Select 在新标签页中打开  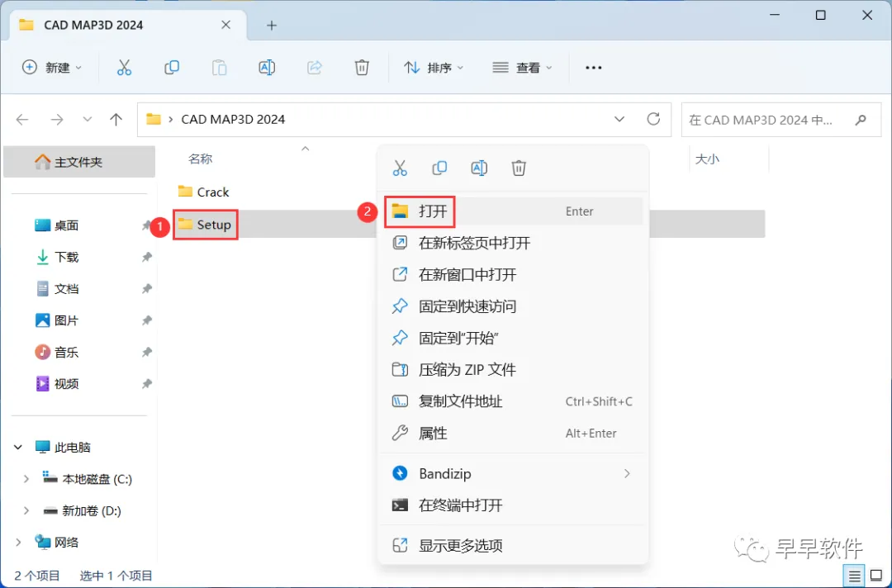[x=513, y=244]
